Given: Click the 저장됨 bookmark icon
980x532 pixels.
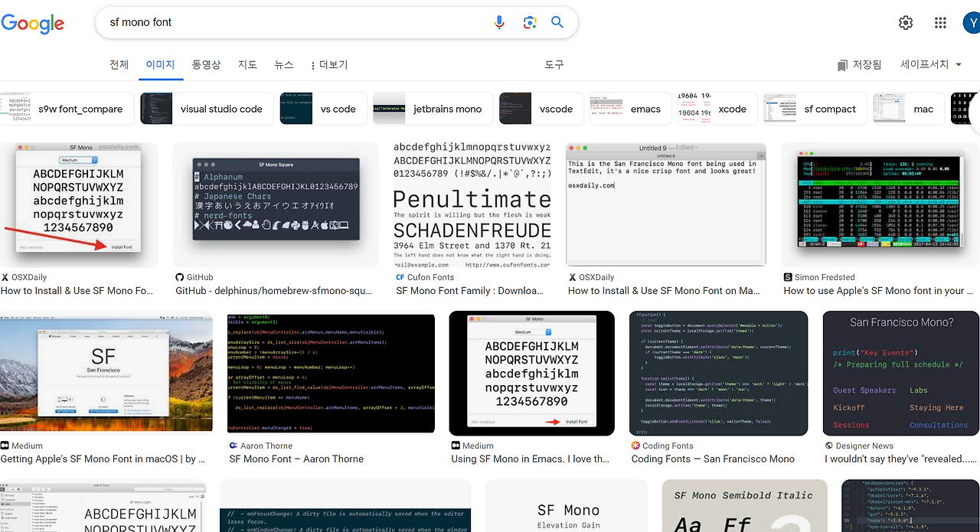Looking at the screenshot, I should pyautogui.click(x=842, y=65).
